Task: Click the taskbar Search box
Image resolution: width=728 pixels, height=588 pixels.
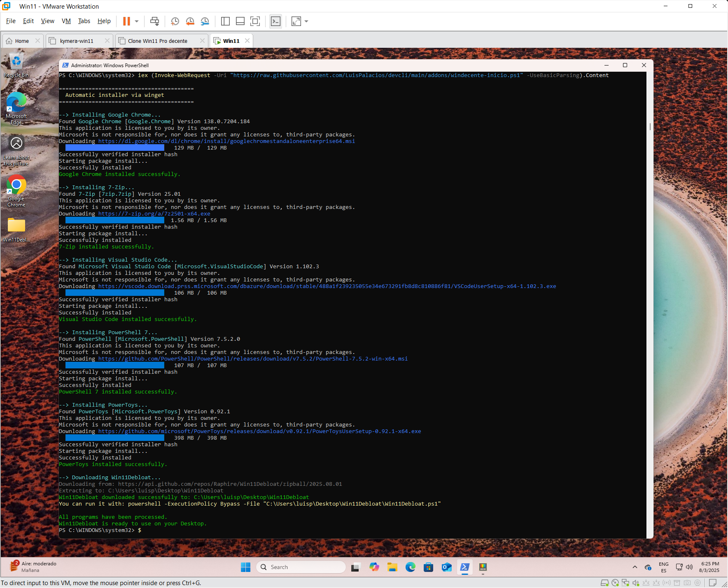Action: [x=301, y=567]
